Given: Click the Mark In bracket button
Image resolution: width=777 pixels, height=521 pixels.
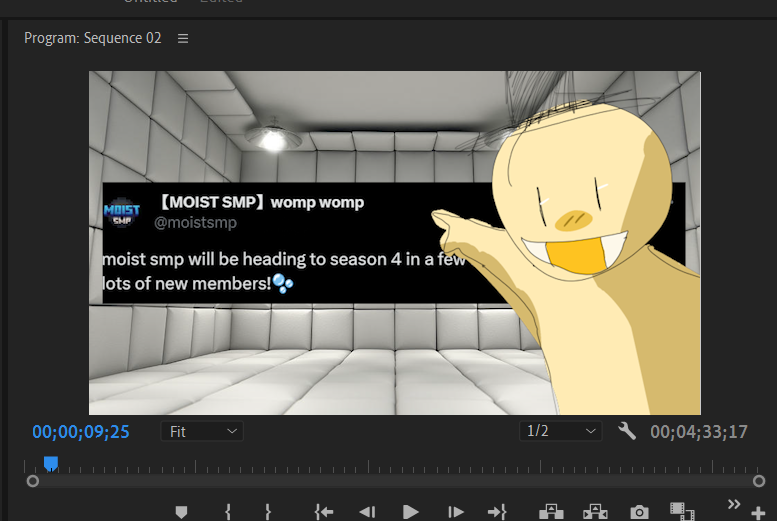Looking at the screenshot, I should [228, 512].
